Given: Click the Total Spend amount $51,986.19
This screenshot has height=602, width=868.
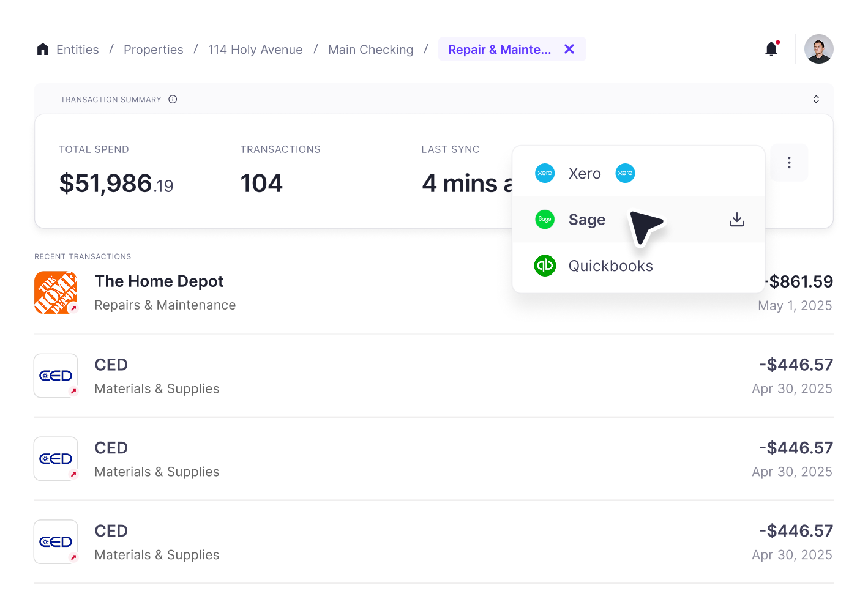Looking at the screenshot, I should tap(116, 184).
